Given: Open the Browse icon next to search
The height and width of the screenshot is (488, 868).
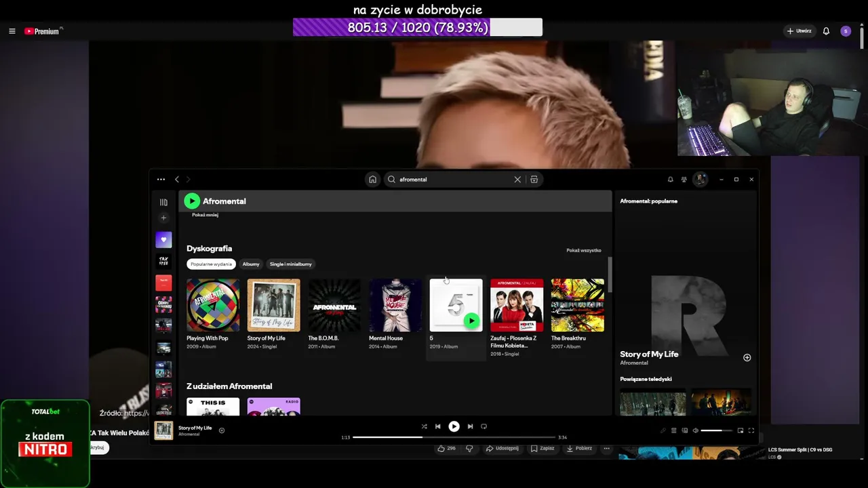Looking at the screenshot, I should [x=534, y=180].
